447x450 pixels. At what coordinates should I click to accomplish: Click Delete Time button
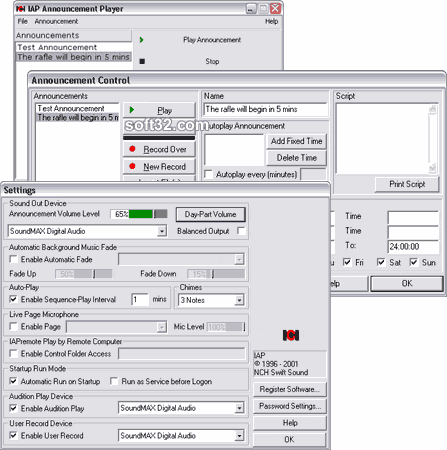(296, 158)
